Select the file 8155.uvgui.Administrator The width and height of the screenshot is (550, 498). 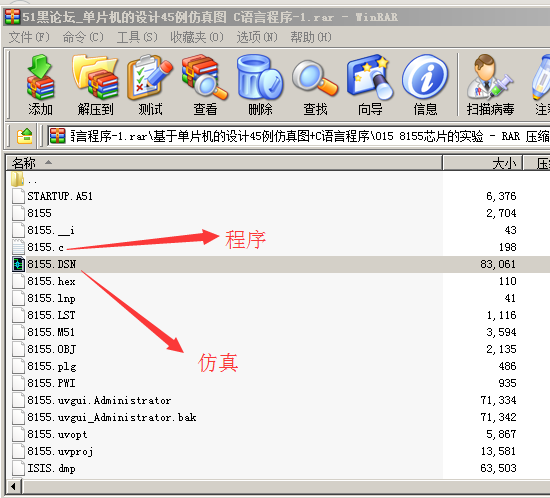[x=99, y=400]
